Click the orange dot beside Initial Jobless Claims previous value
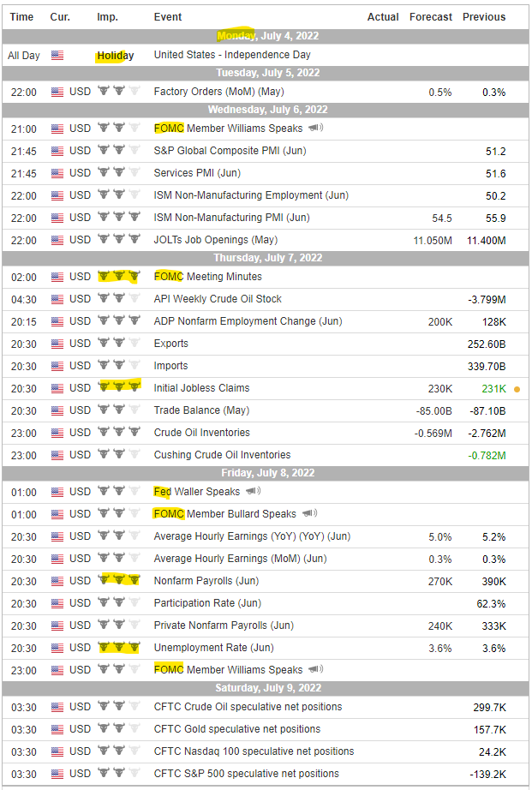 pos(517,389)
